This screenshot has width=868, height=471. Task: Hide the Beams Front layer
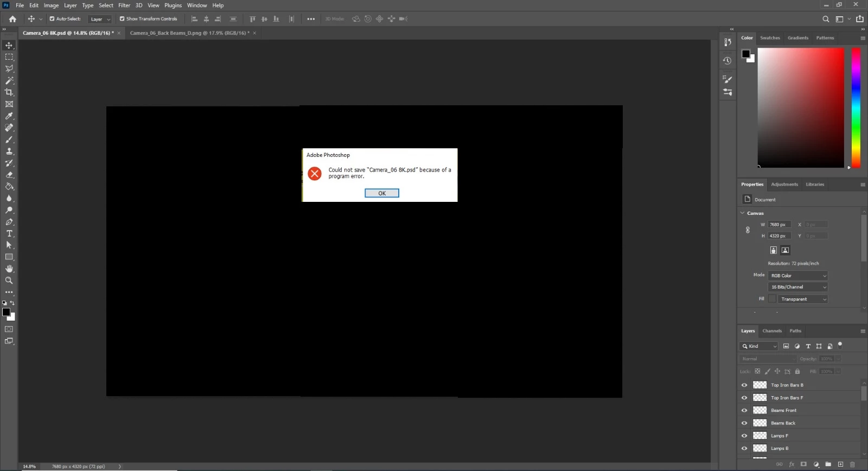click(x=744, y=410)
